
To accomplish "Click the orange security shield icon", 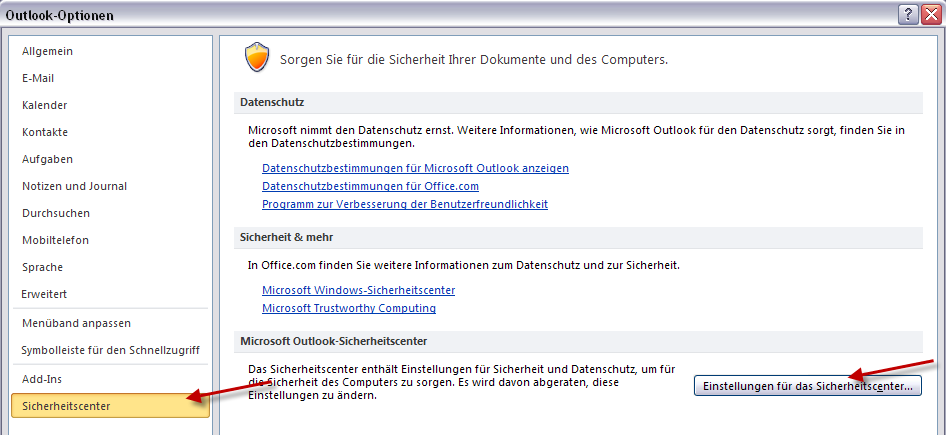I will coord(257,59).
